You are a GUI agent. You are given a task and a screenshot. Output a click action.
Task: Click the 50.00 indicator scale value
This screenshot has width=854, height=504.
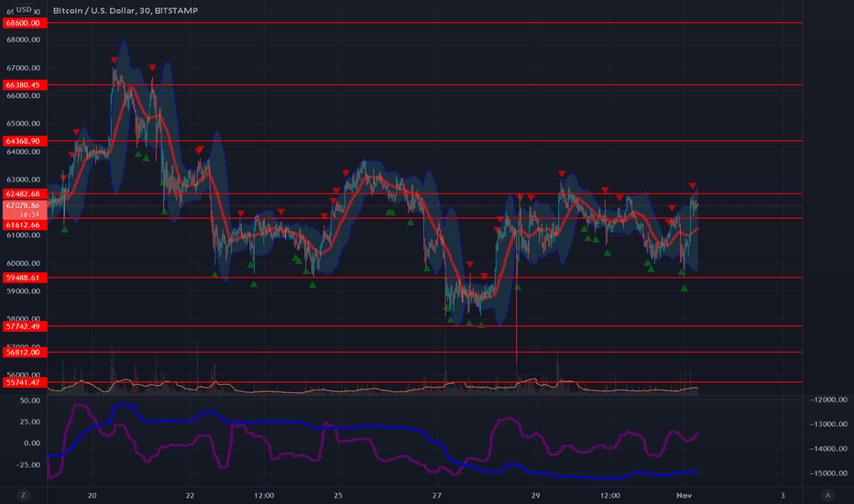pyautogui.click(x=30, y=400)
